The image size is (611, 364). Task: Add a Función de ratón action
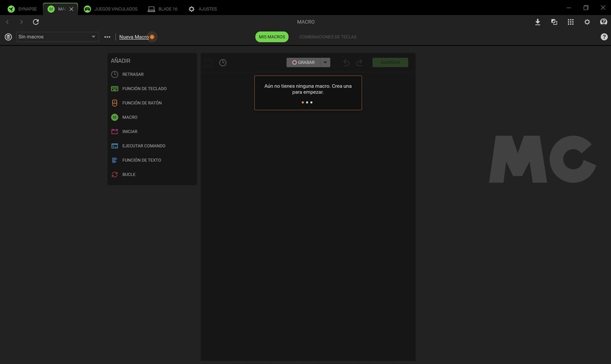click(142, 103)
